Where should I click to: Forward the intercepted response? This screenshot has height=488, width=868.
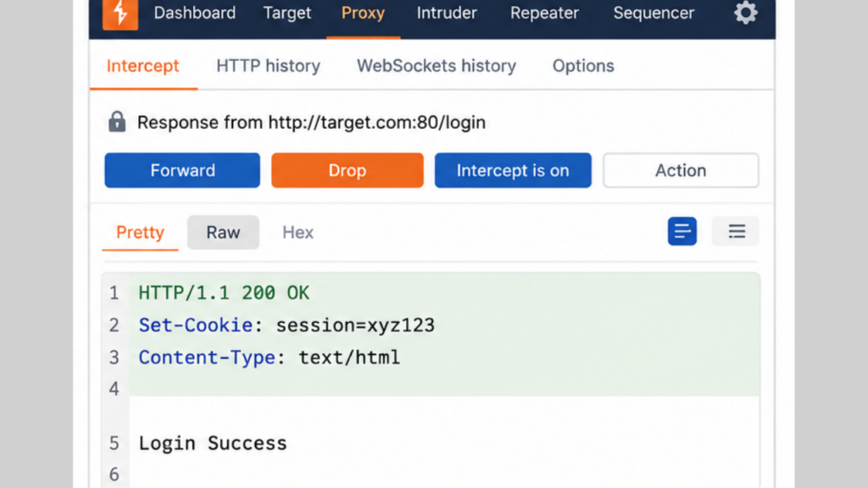[182, 170]
